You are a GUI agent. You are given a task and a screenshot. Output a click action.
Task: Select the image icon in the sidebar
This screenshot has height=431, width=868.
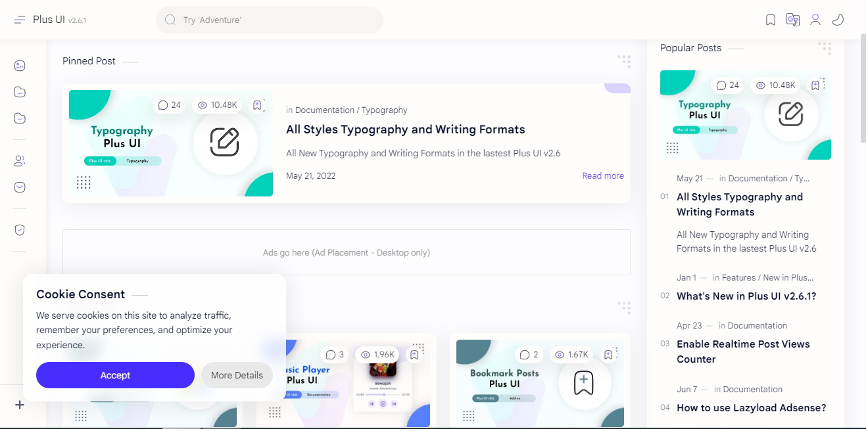pos(20,66)
